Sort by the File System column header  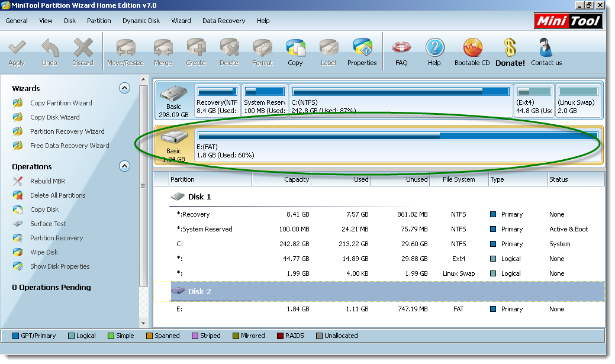coord(459,179)
